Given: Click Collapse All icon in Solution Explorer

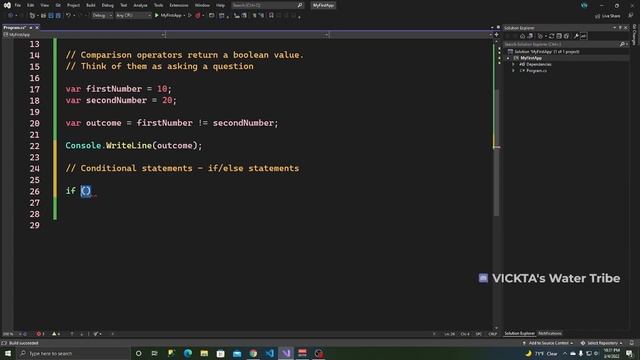Looking at the screenshot, I should [559, 36].
